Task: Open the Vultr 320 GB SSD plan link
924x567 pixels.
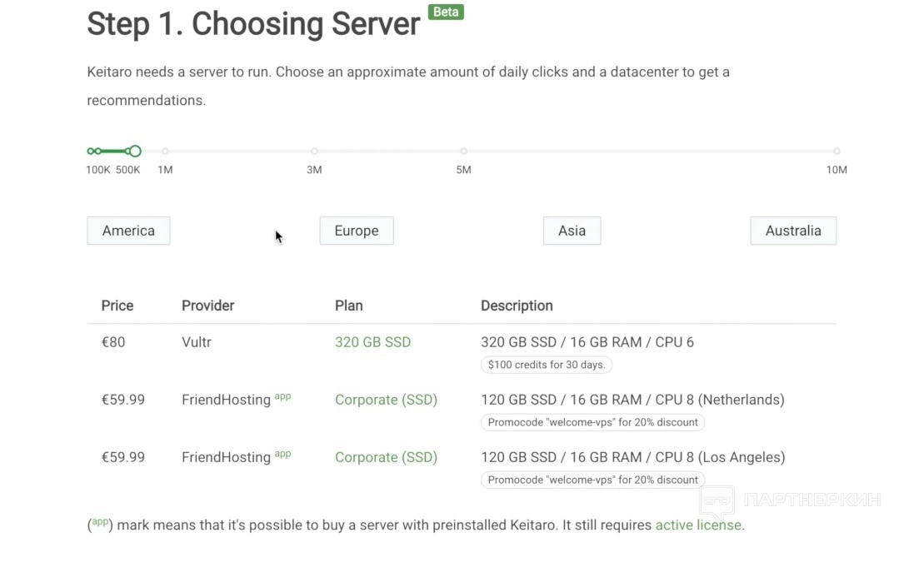Action: [372, 342]
